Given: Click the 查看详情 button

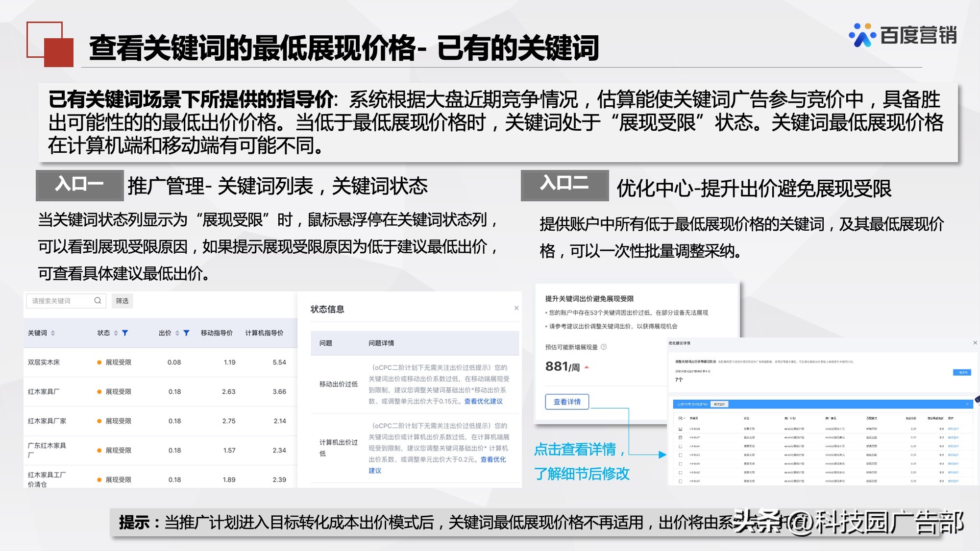Looking at the screenshot, I should click(x=566, y=401).
